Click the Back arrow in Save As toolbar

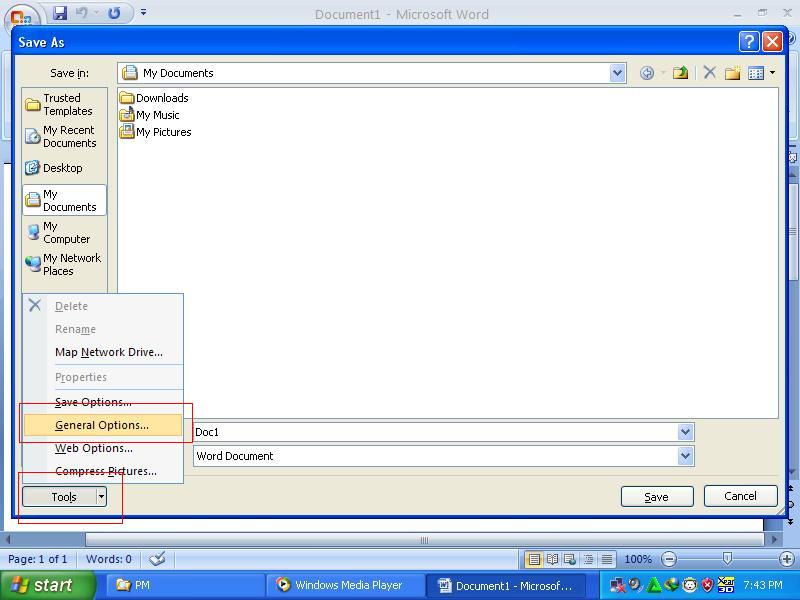pyautogui.click(x=646, y=73)
